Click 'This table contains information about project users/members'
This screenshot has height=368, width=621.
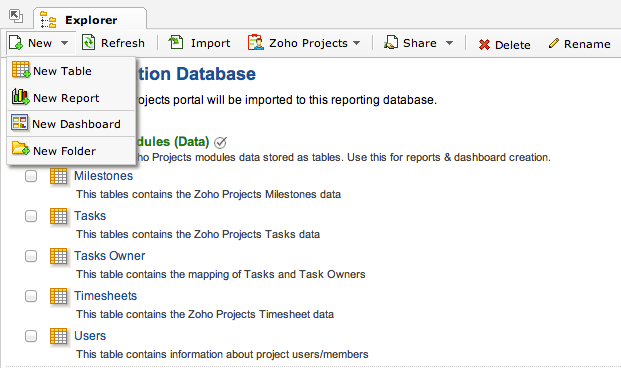222,354
